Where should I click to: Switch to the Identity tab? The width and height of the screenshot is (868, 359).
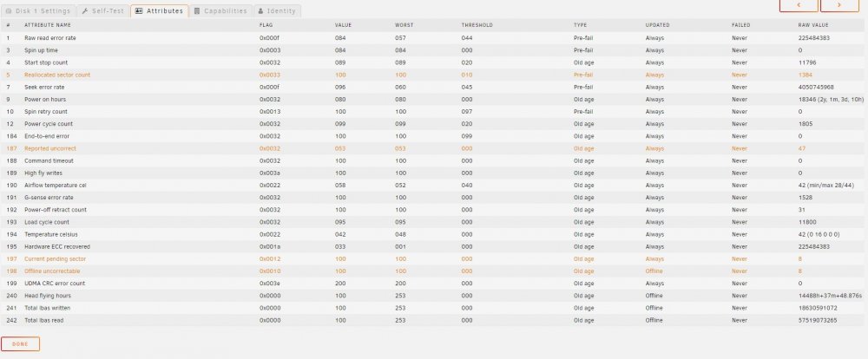point(277,10)
